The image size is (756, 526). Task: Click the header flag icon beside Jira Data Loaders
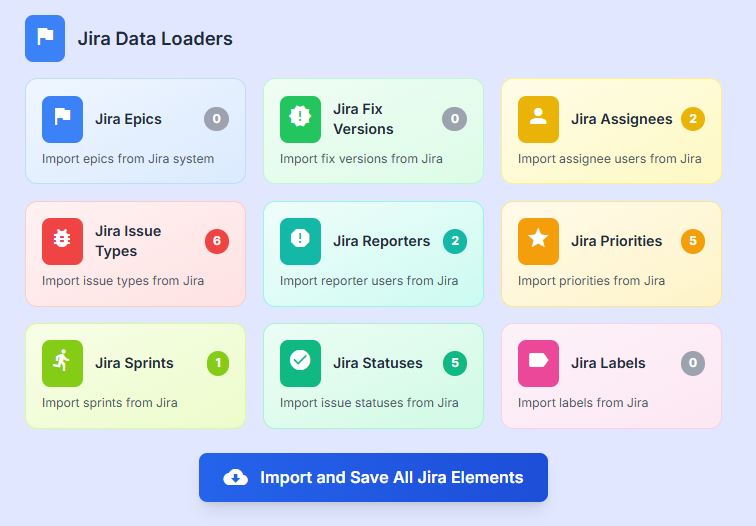[45, 38]
